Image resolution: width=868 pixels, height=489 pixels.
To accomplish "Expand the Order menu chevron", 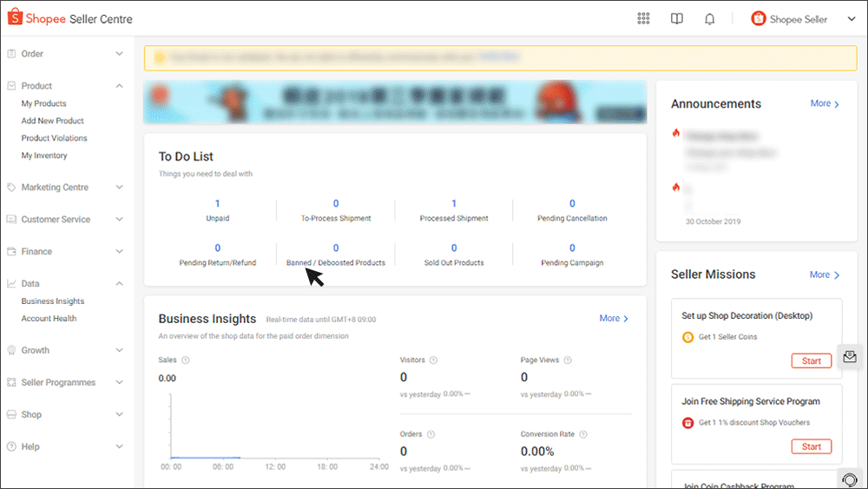I will pyautogui.click(x=119, y=54).
